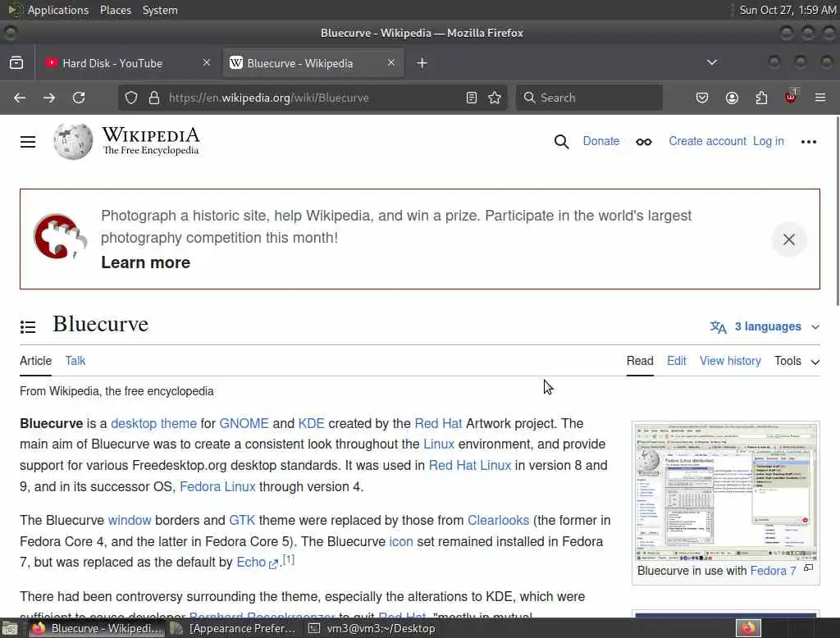Open appearance glasses icon
840x638 pixels.
pos(643,142)
